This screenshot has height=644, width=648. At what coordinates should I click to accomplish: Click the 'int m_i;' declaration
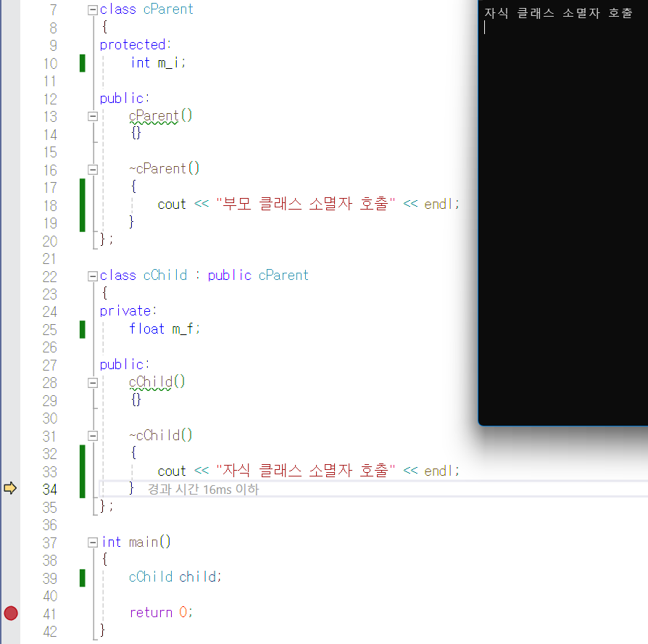(158, 62)
